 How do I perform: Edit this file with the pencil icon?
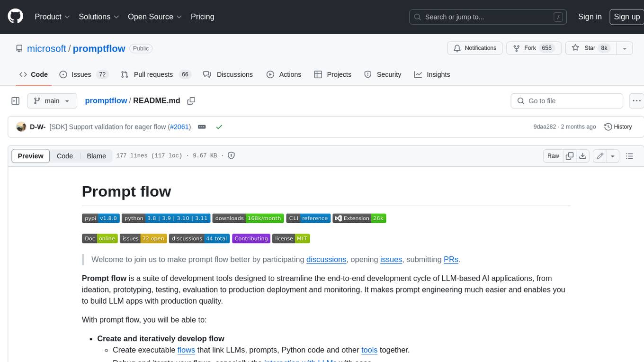tap(600, 156)
